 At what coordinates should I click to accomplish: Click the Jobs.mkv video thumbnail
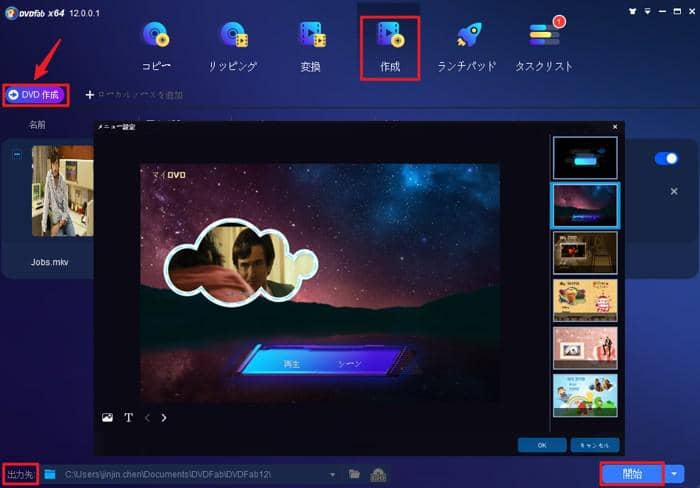point(62,191)
